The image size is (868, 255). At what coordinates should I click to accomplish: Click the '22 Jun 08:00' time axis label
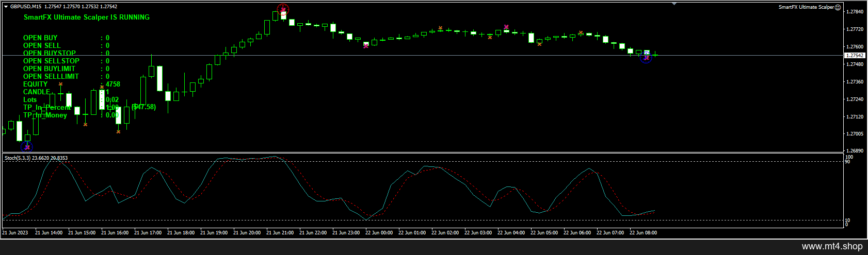(643, 233)
